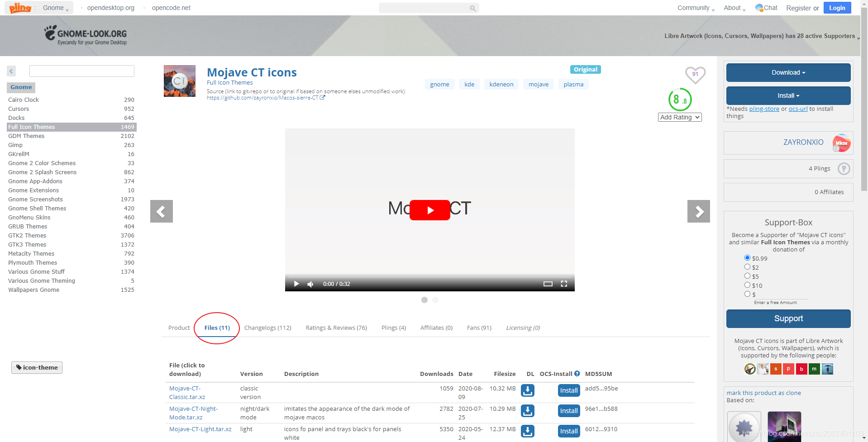868x442 pixels.
Task: Toggle theater mode icon in video player
Action: click(548, 284)
